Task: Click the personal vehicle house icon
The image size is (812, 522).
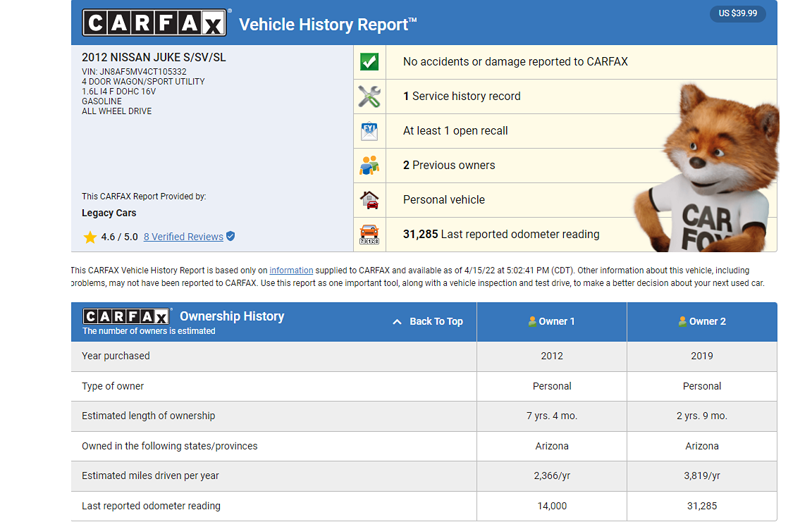Action: pyautogui.click(x=369, y=200)
